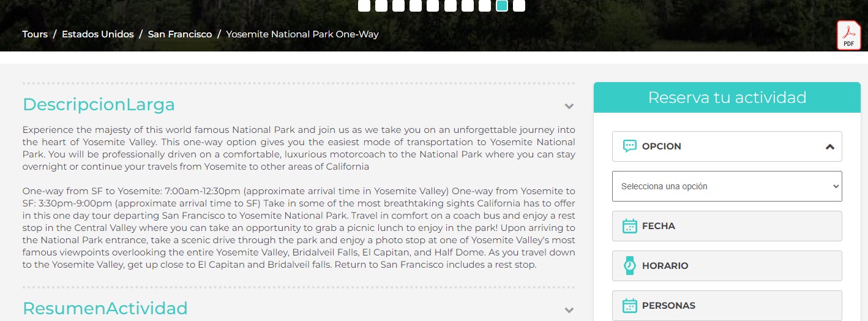Open the FECHA date section
The width and height of the screenshot is (868, 321).
pos(727,226)
